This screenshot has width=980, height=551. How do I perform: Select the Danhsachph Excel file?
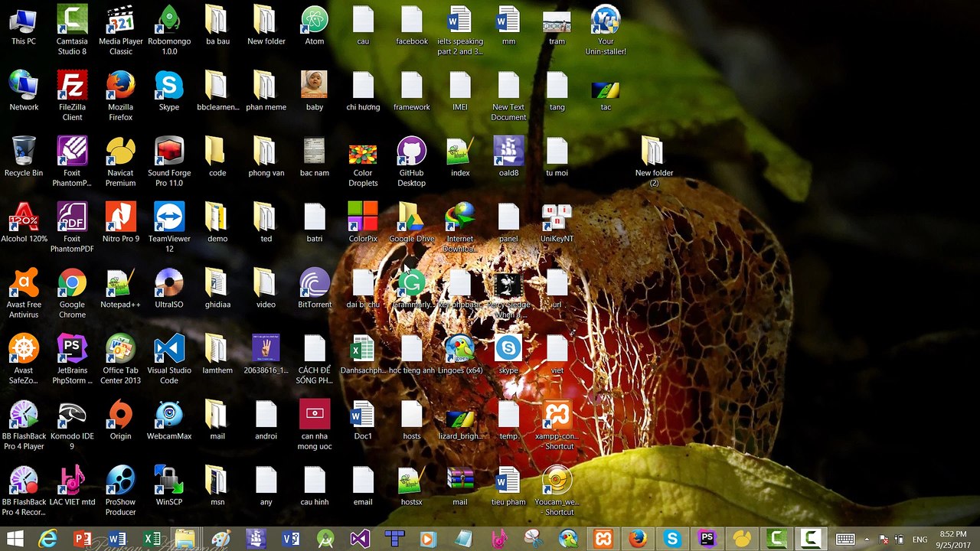[x=363, y=354]
